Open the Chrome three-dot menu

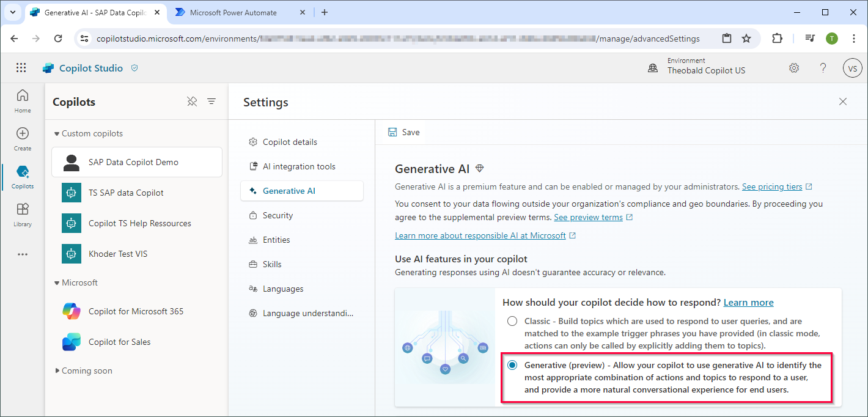click(x=854, y=39)
